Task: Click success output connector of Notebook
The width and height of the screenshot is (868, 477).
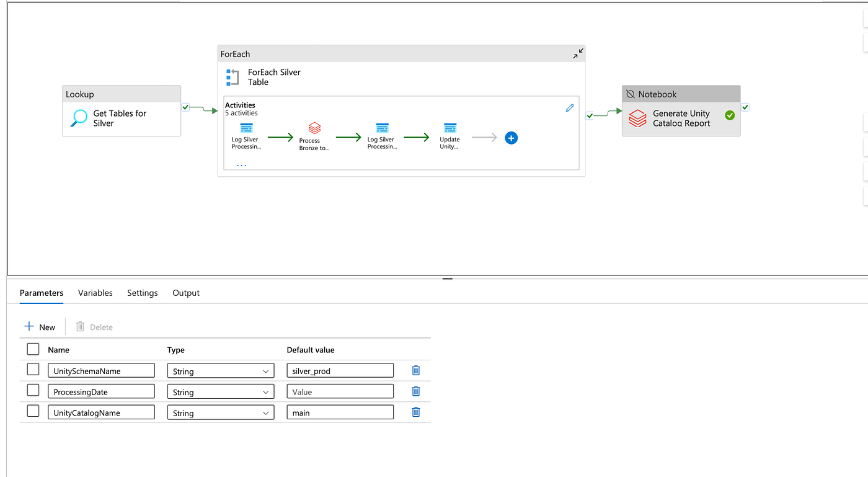Action: point(745,107)
